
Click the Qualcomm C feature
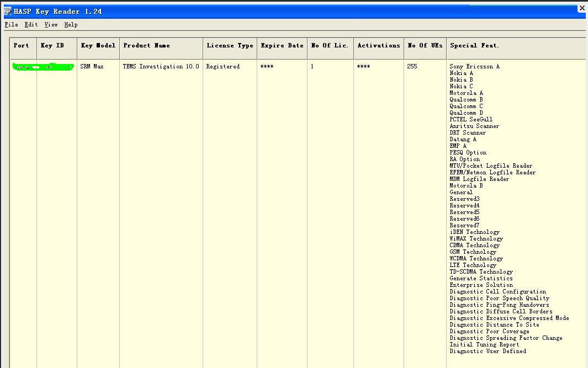tap(466, 106)
